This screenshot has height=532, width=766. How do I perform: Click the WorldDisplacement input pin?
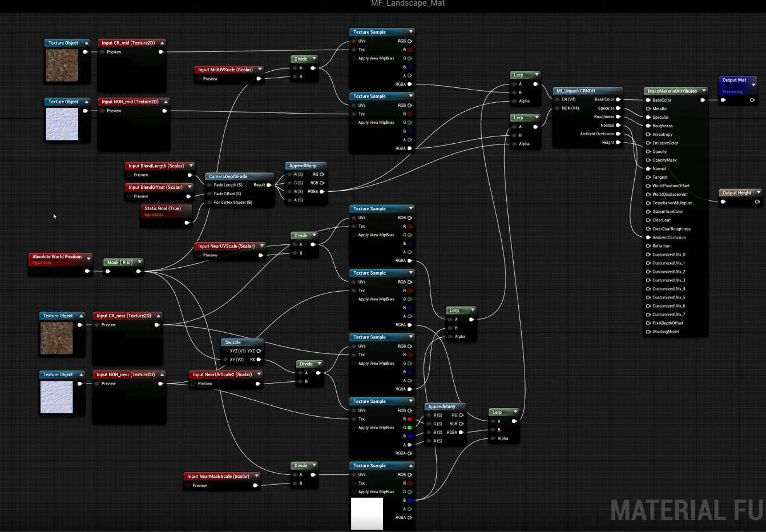coord(648,194)
